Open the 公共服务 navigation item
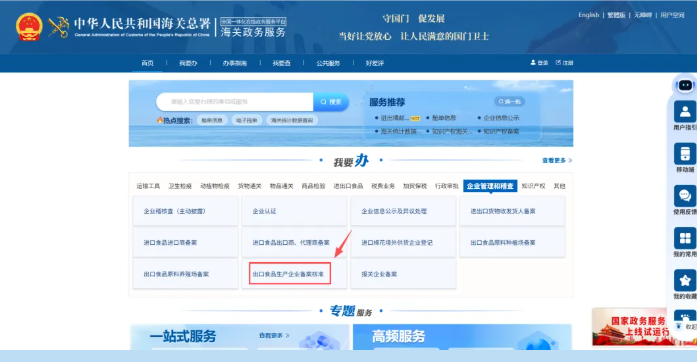The image size is (697, 362). coord(328,63)
